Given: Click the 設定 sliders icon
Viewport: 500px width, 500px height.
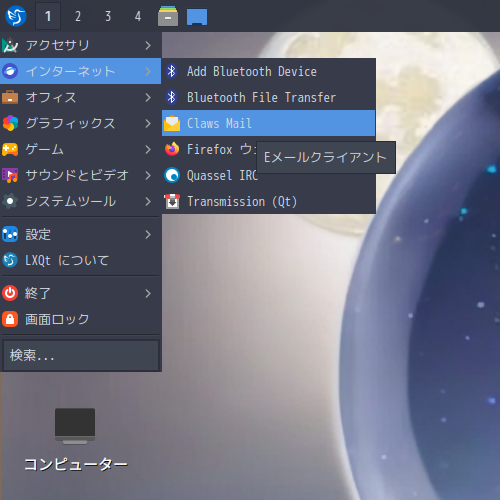Looking at the screenshot, I should [10, 235].
